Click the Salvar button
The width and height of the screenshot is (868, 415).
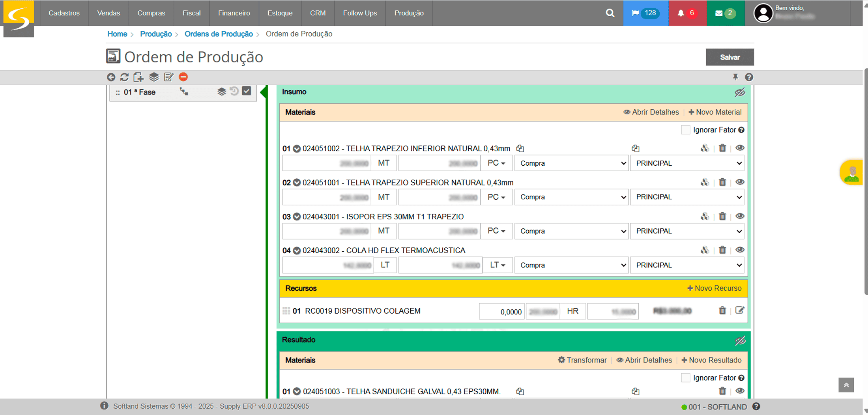pos(730,57)
